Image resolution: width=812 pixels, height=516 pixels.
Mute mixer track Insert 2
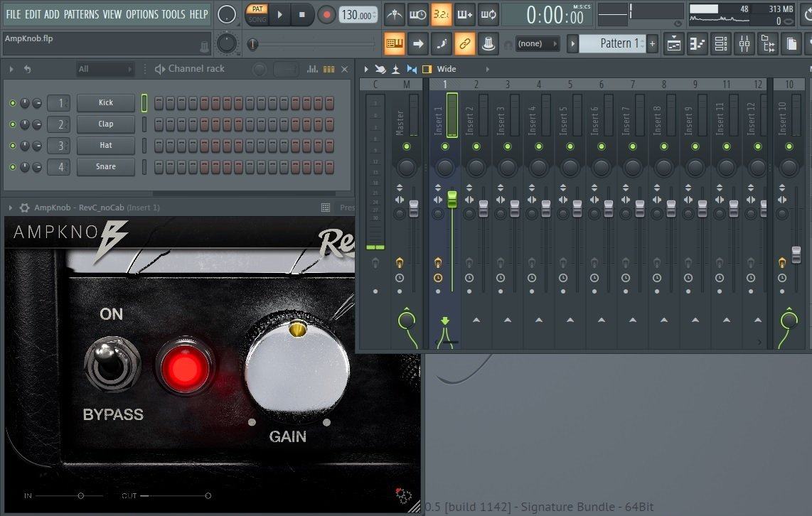coord(476,146)
